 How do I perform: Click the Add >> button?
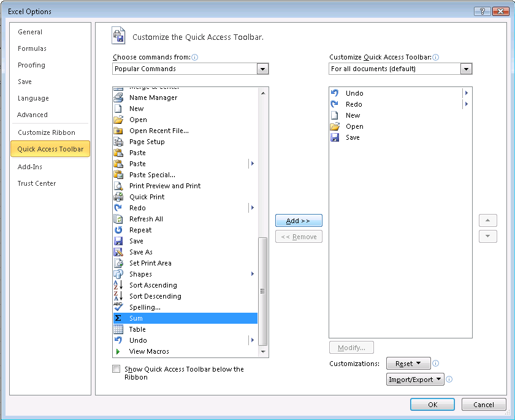[299, 221]
